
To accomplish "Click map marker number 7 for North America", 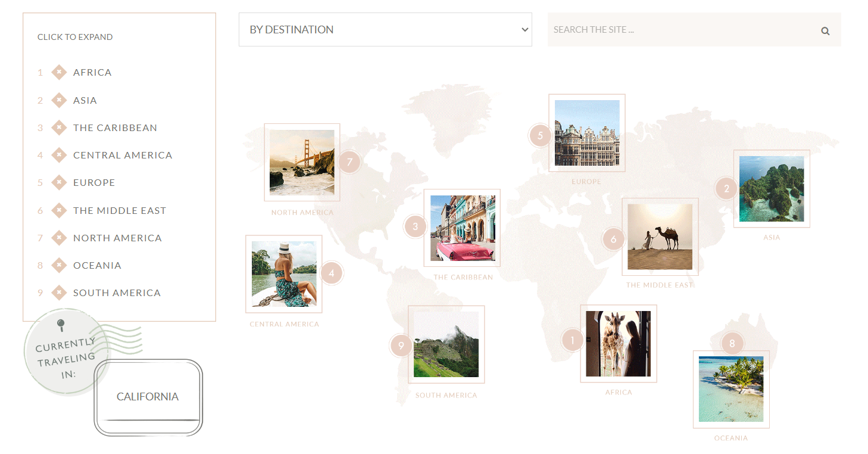I will (349, 161).
